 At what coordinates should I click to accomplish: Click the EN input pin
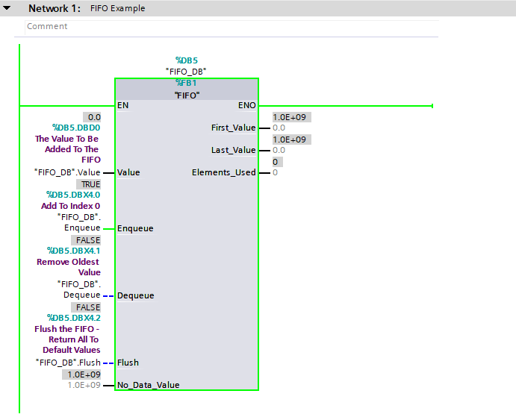point(123,106)
